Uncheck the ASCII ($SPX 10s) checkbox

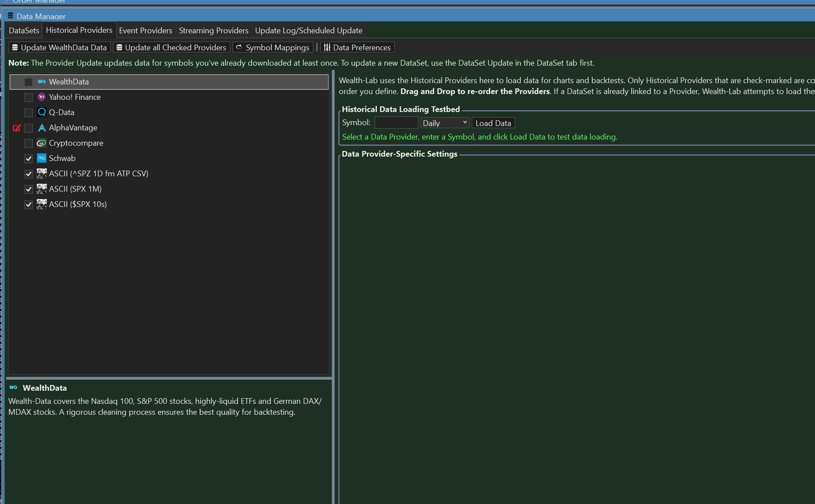28,204
